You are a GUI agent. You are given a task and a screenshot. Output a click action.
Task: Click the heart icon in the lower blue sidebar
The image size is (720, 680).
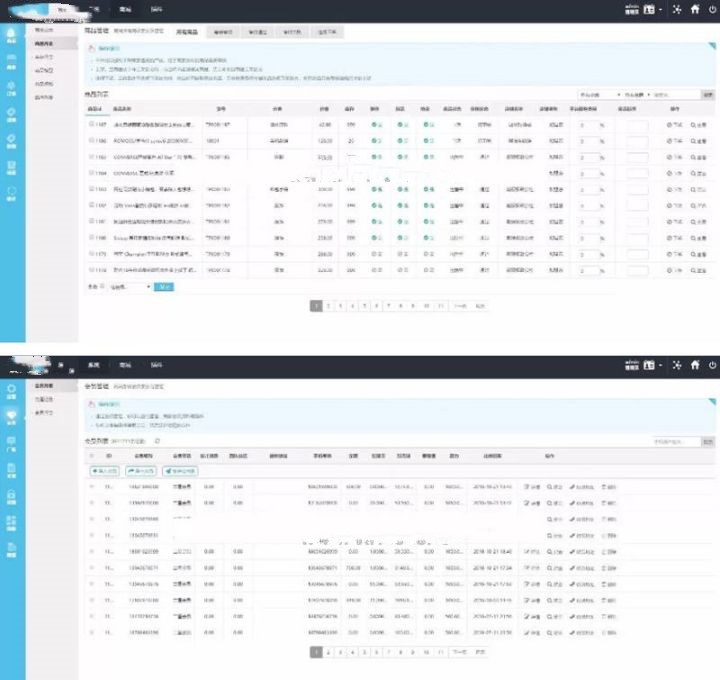click(x=11, y=414)
